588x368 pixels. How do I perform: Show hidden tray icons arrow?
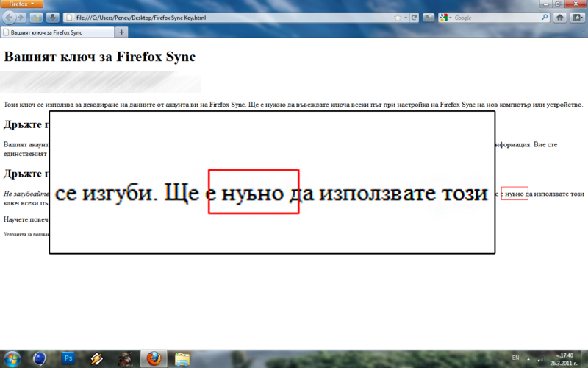point(528,359)
